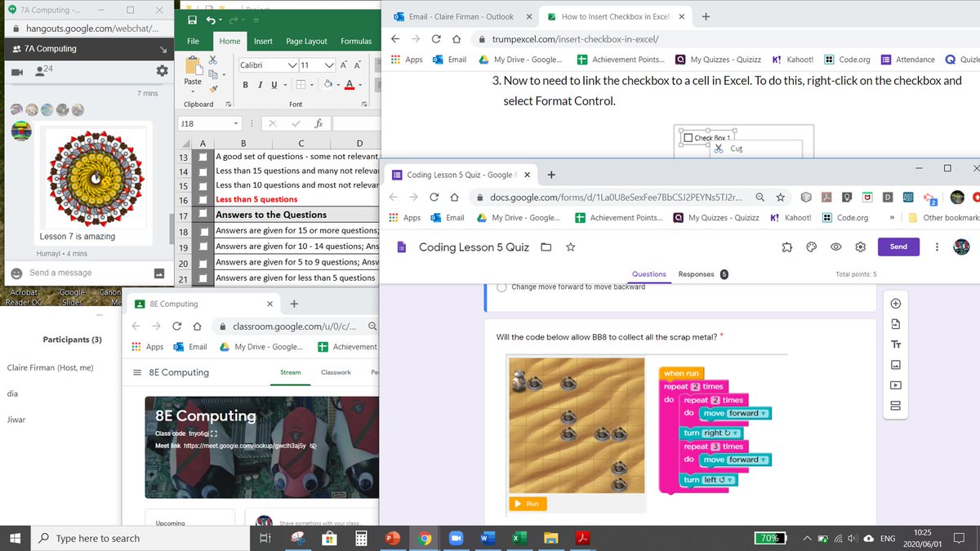The height and width of the screenshot is (551, 980).
Task: Open Attendance bookmark in trumpexcel window
Action: click(x=908, y=60)
